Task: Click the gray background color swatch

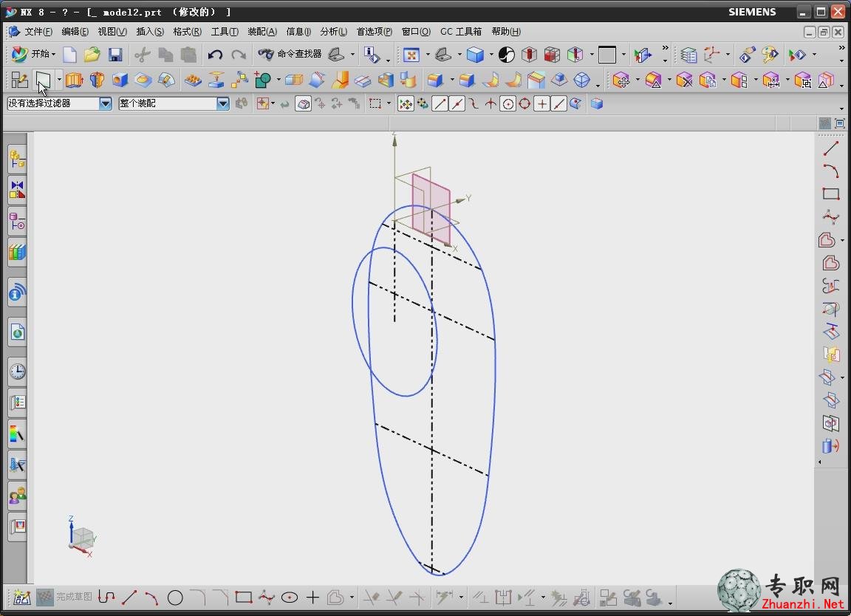Action: (x=606, y=54)
